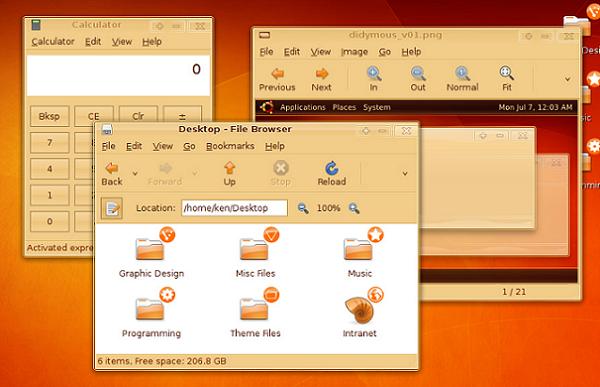The width and height of the screenshot is (600, 387).
Task: Click the greyed Stop icon in File Browser
Action: 280,168
